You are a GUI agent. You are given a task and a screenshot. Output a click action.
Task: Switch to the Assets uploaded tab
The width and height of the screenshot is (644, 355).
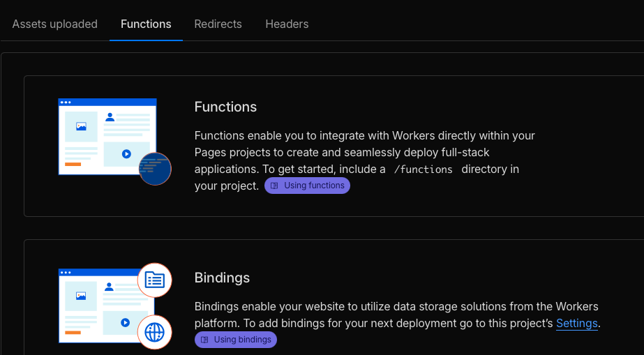(54, 24)
